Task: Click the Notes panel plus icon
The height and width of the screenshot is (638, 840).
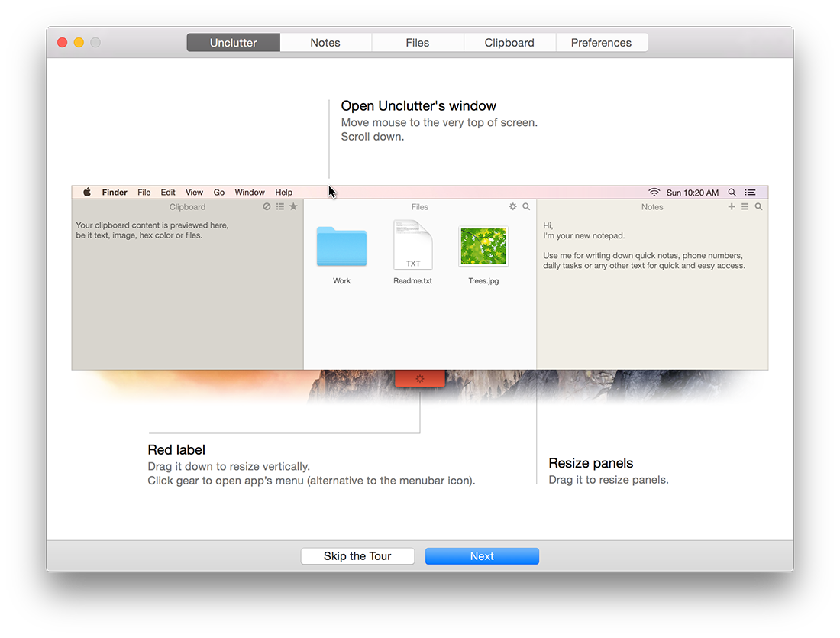Action: click(732, 206)
